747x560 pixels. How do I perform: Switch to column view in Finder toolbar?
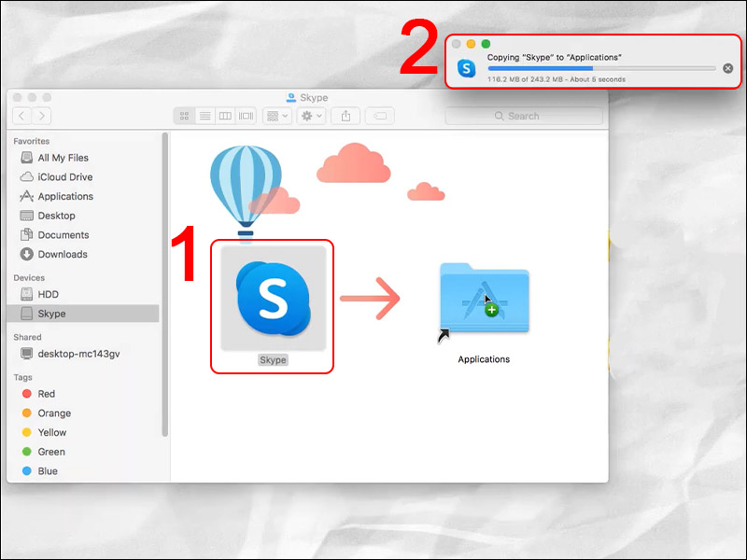click(225, 116)
